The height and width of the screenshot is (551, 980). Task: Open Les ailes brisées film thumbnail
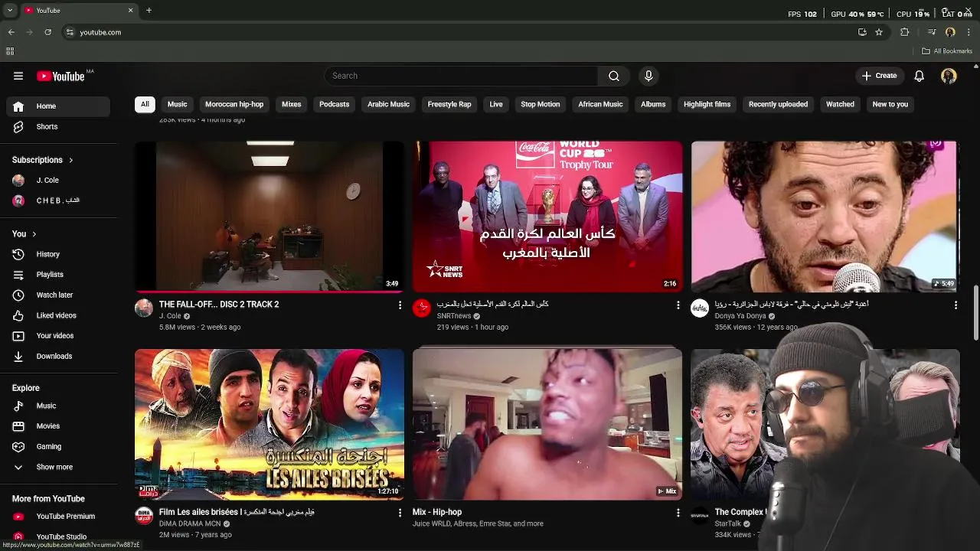(x=269, y=424)
